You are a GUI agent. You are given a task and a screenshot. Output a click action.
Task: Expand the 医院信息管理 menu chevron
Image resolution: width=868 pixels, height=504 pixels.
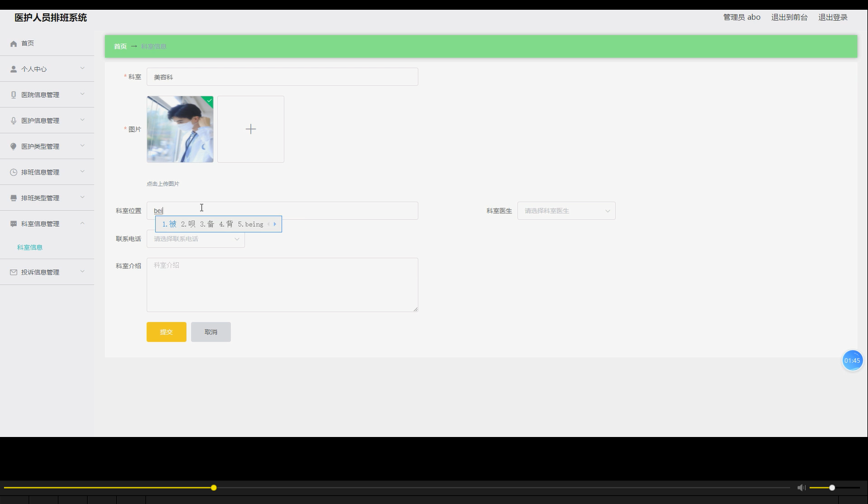pyautogui.click(x=82, y=94)
